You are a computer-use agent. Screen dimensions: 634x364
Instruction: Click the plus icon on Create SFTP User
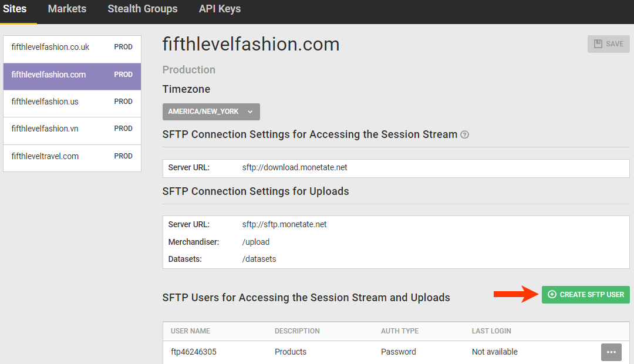pyautogui.click(x=552, y=295)
